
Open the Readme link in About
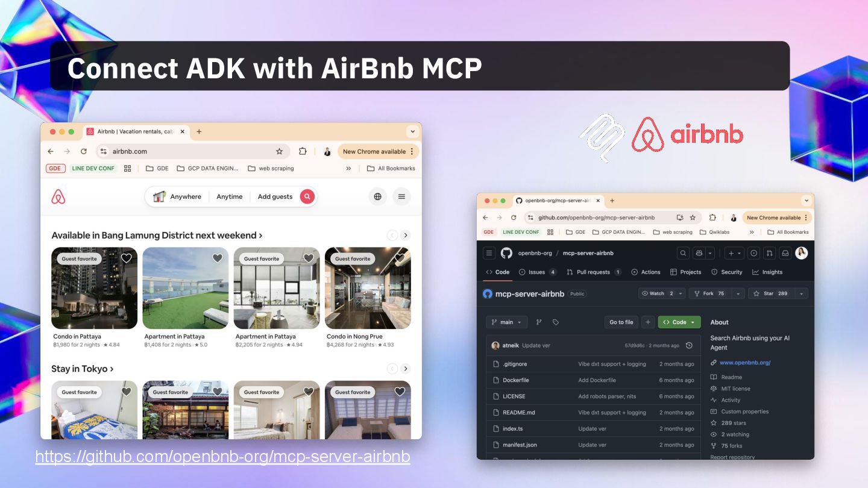(x=731, y=377)
